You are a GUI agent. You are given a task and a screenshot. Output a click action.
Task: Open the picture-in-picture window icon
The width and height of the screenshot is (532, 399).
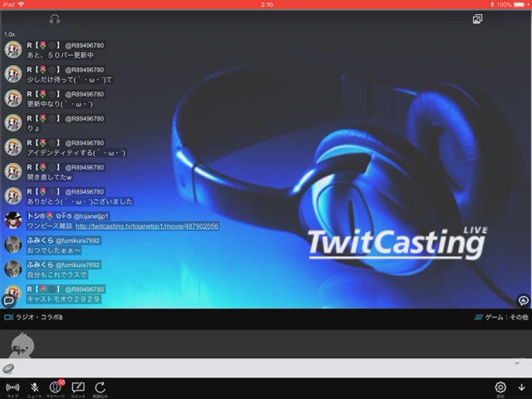coord(477,19)
